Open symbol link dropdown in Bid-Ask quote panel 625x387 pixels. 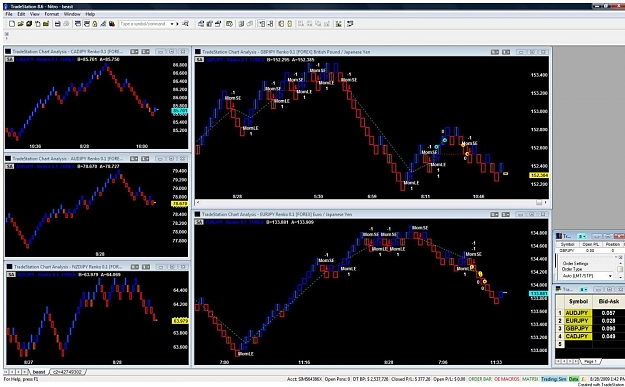tap(584, 289)
